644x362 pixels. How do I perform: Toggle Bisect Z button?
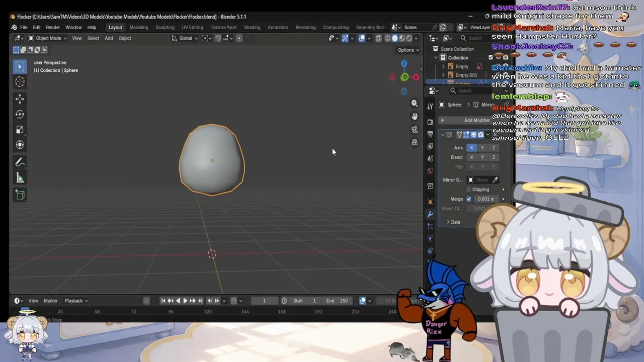(x=494, y=157)
